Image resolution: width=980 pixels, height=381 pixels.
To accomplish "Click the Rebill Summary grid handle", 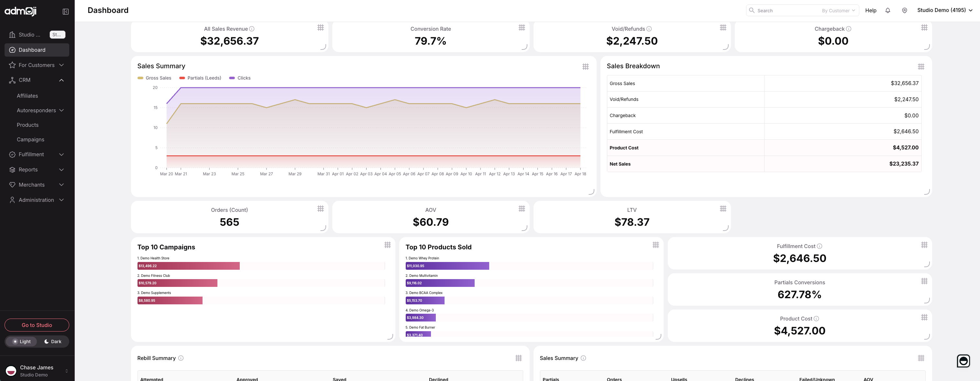I will [519, 358].
